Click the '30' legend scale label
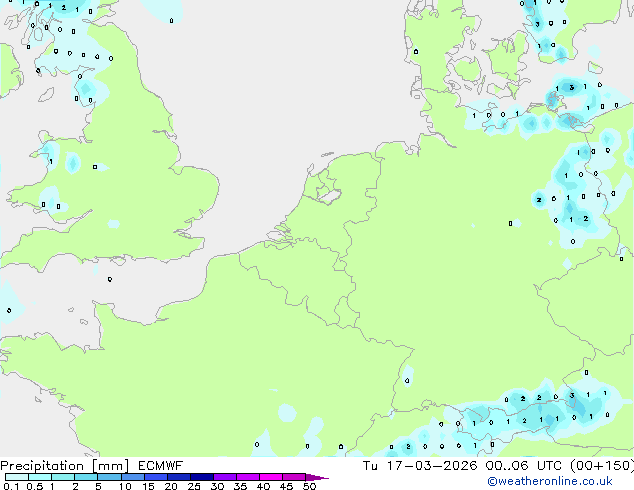The width and height of the screenshot is (634, 490). pos(217,486)
